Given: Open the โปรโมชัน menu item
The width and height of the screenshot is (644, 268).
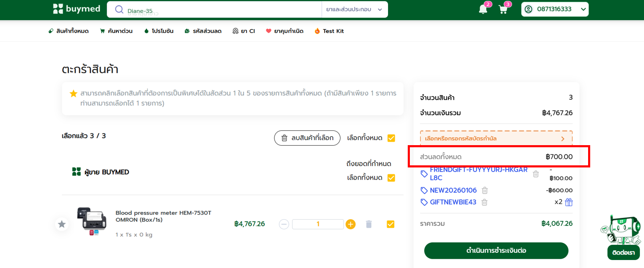Looking at the screenshot, I should tap(158, 31).
